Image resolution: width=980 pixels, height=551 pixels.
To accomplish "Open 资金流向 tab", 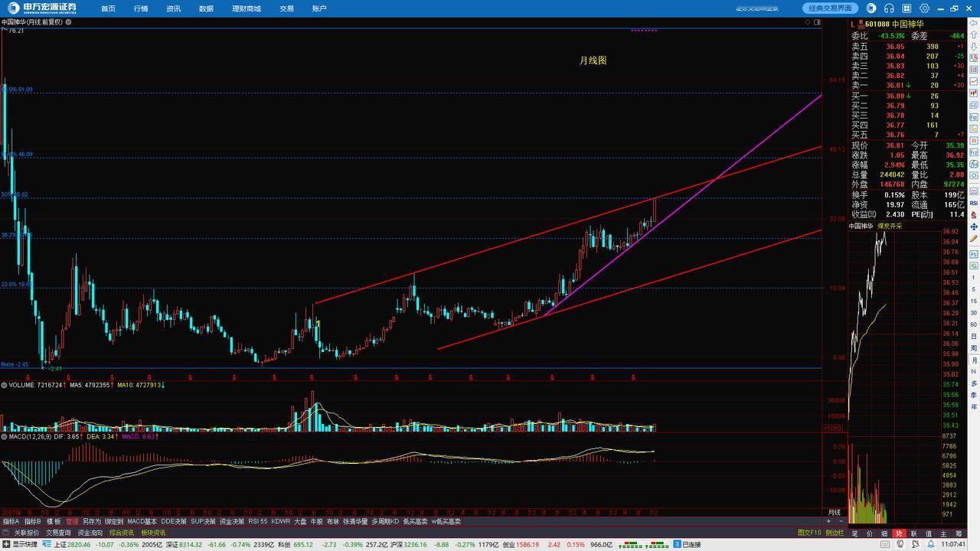I will pyautogui.click(x=90, y=533).
